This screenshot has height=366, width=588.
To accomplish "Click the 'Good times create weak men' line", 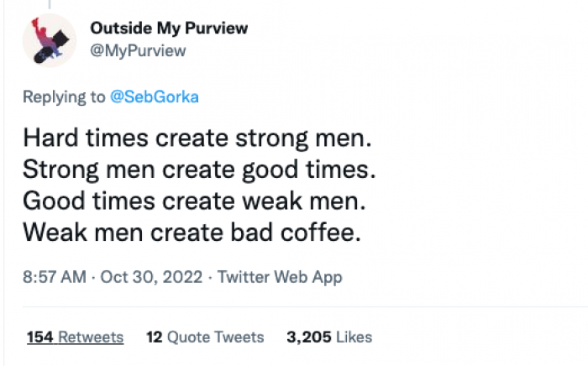I will coord(195,201).
